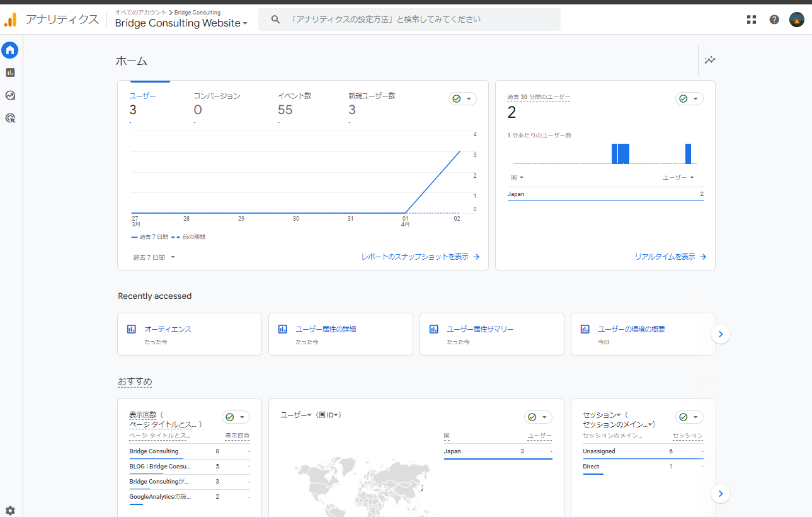Open data quality check on country map card
812x517 pixels.
click(538, 417)
